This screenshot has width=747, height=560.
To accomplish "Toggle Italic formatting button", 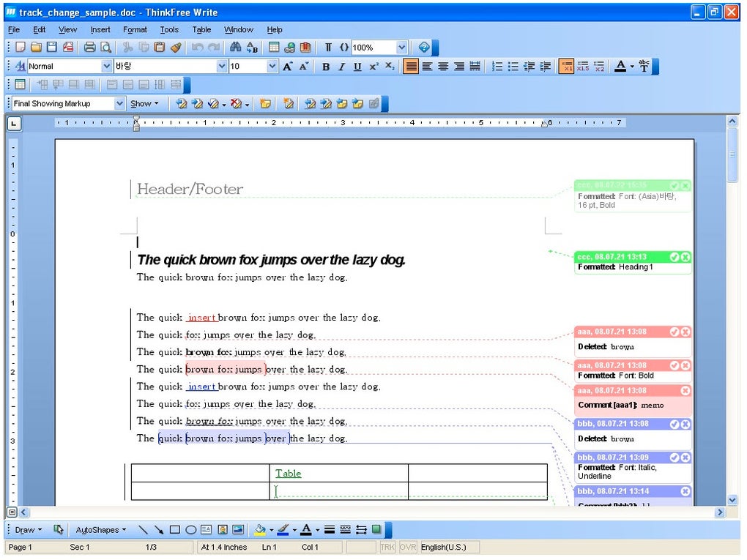I will 341,66.
